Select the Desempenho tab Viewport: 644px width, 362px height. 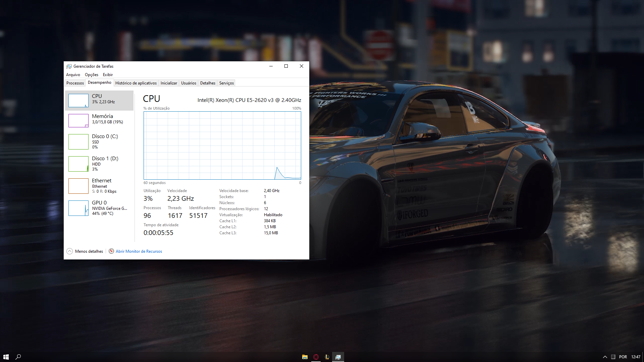click(100, 82)
